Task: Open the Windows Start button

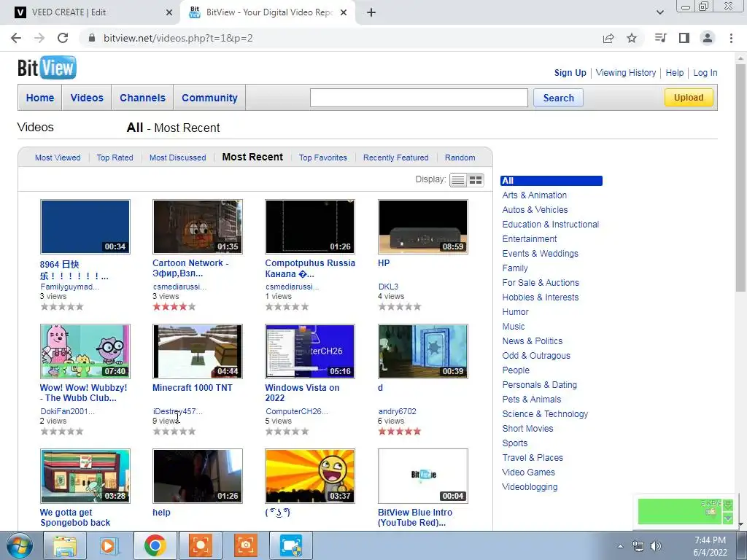Action: 20,545
